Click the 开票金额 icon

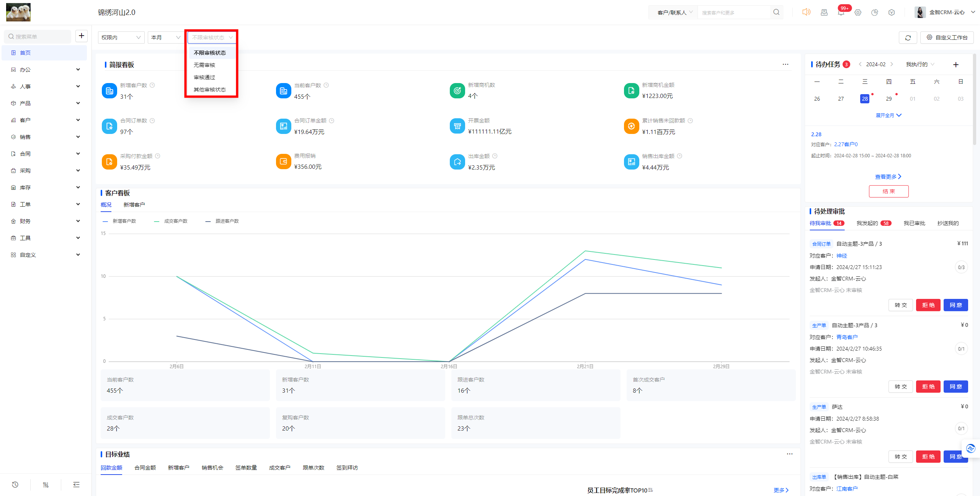pyautogui.click(x=457, y=126)
